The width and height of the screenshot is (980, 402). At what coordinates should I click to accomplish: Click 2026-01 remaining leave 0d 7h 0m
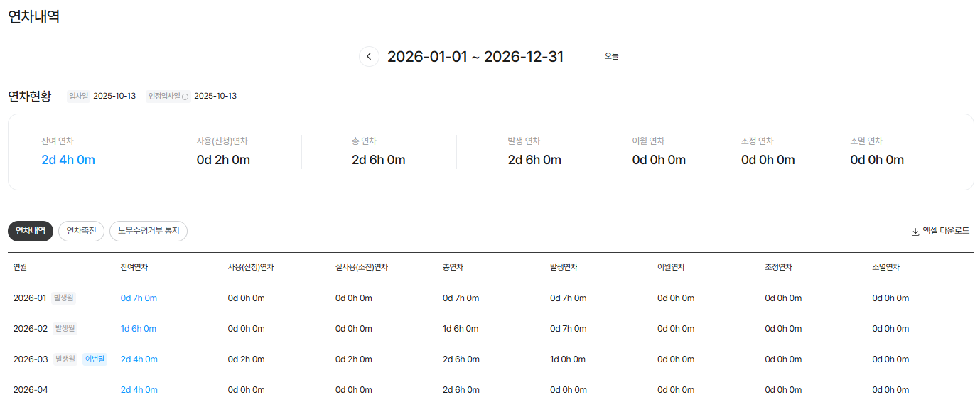[139, 298]
